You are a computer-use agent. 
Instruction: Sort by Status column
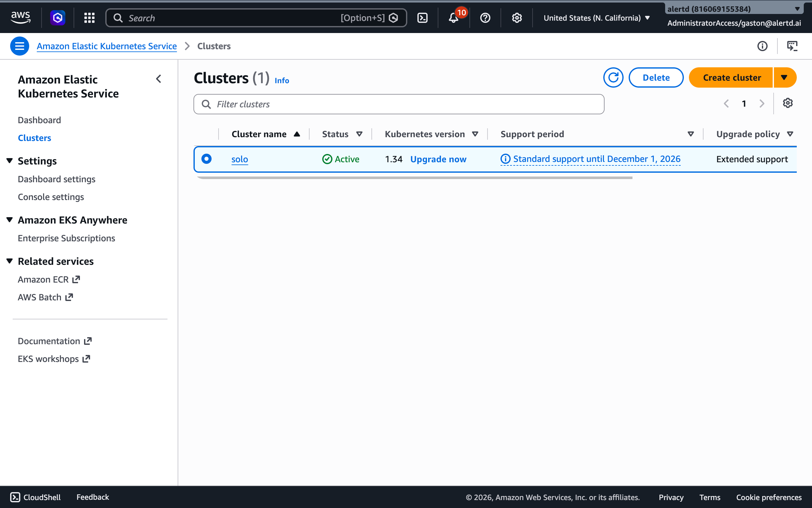coord(342,134)
